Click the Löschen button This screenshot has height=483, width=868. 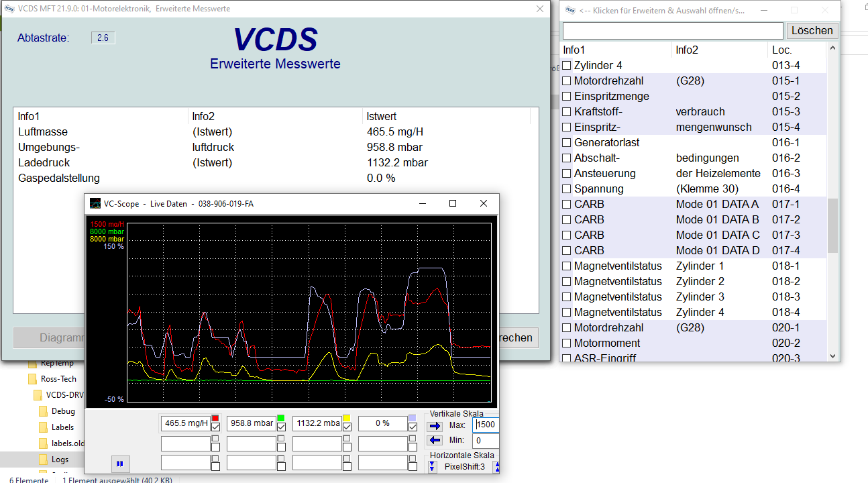pyautogui.click(x=812, y=31)
